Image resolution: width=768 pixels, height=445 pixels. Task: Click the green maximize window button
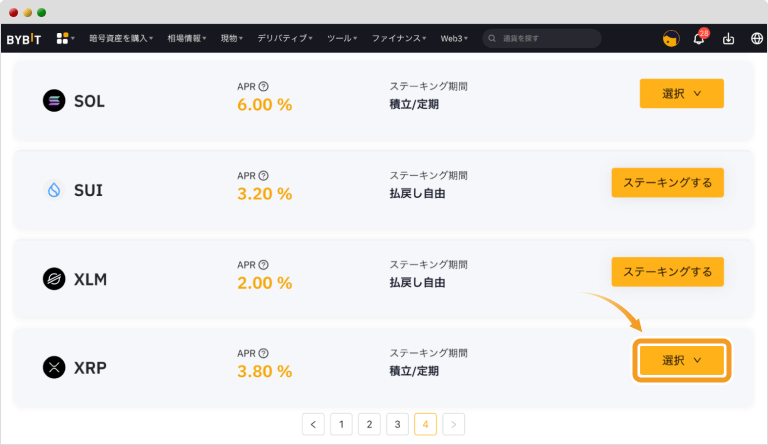42,12
